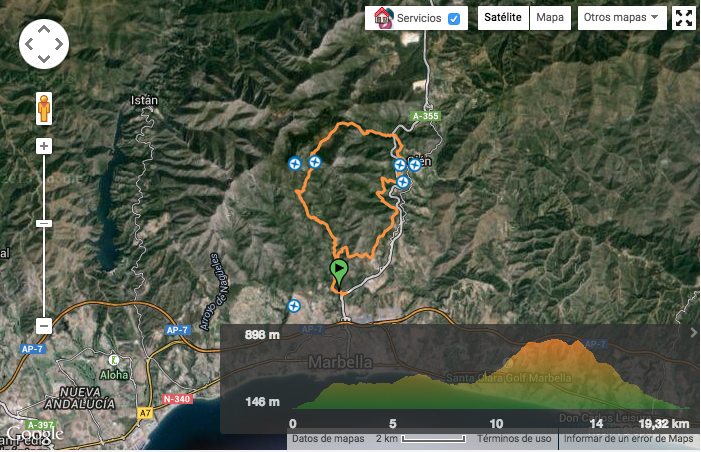Image resolution: width=701 pixels, height=452 pixels.
Task: Open the Servicios house icon
Action: [383, 18]
